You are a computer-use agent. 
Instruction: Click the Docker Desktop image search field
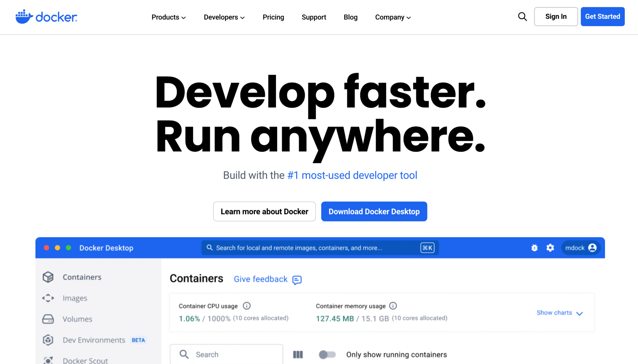[x=320, y=248]
